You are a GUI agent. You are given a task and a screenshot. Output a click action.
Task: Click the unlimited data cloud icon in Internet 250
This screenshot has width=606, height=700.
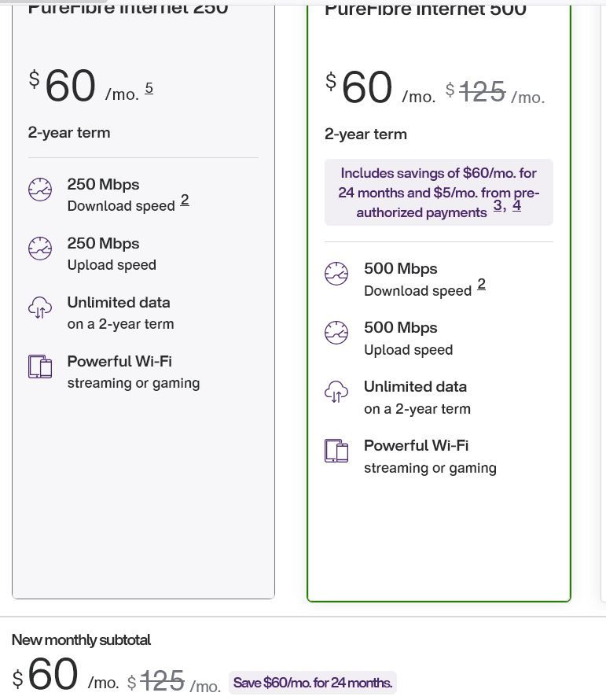[40, 308]
